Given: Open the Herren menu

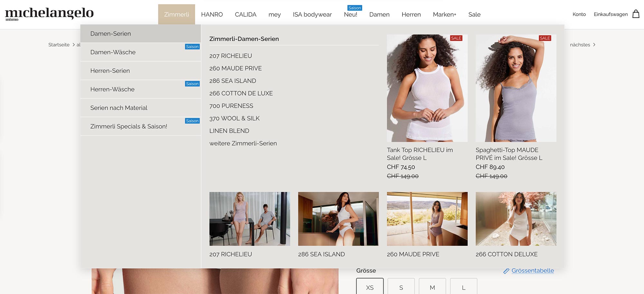Looking at the screenshot, I should pos(411,14).
